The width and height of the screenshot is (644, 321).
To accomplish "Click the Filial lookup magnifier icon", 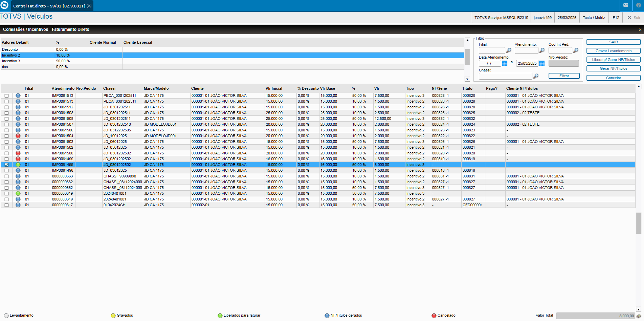I will 509,50.
